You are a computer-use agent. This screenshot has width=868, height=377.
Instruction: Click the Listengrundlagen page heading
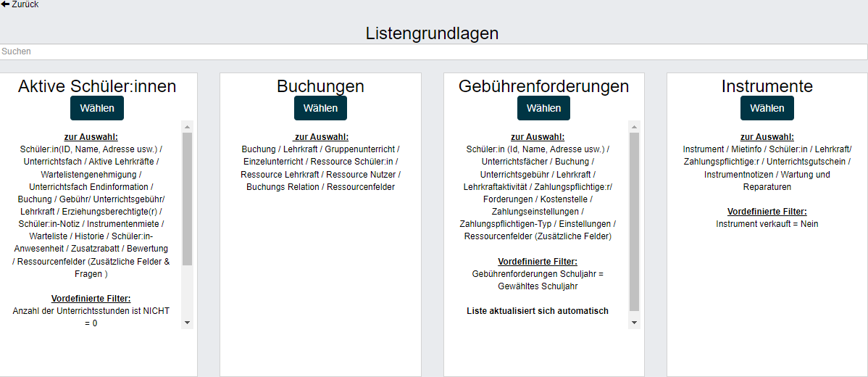pos(432,33)
